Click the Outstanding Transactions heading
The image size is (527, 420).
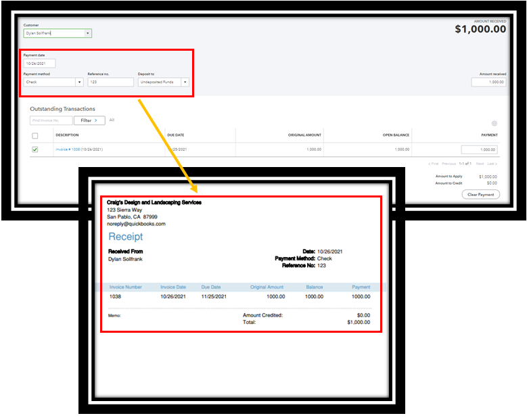[62, 109]
